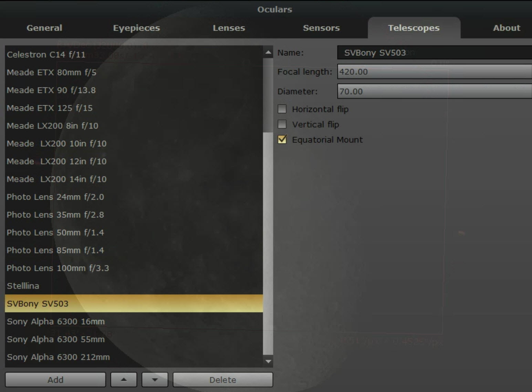Screen dimensions: 532x392
Task: Click the list scrollbar down arrow
Action: coord(268,361)
